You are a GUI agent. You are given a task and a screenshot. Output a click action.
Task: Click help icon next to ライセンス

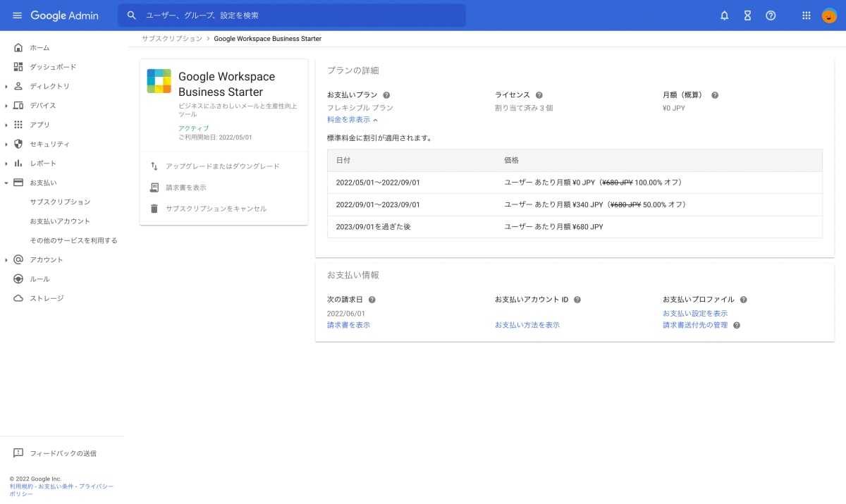[x=539, y=95]
